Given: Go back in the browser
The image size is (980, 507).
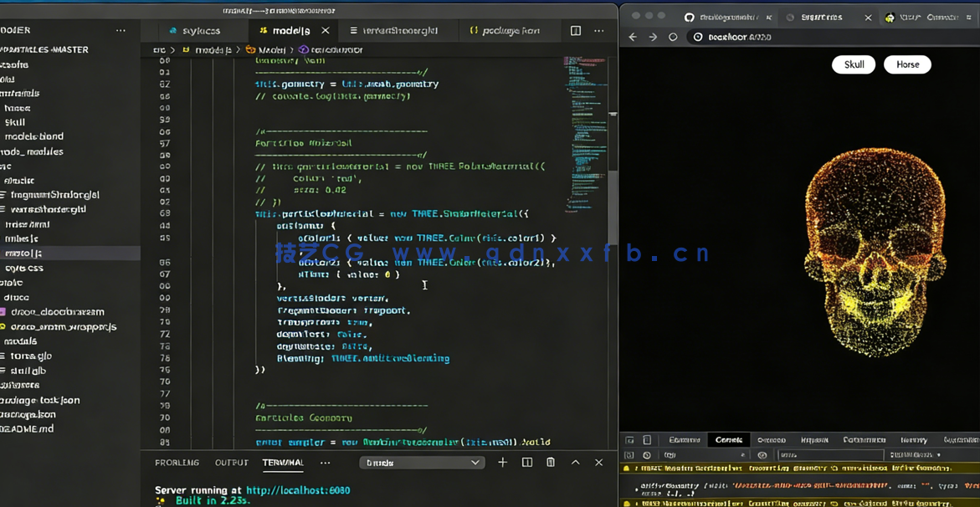Looking at the screenshot, I should coord(633,37).
